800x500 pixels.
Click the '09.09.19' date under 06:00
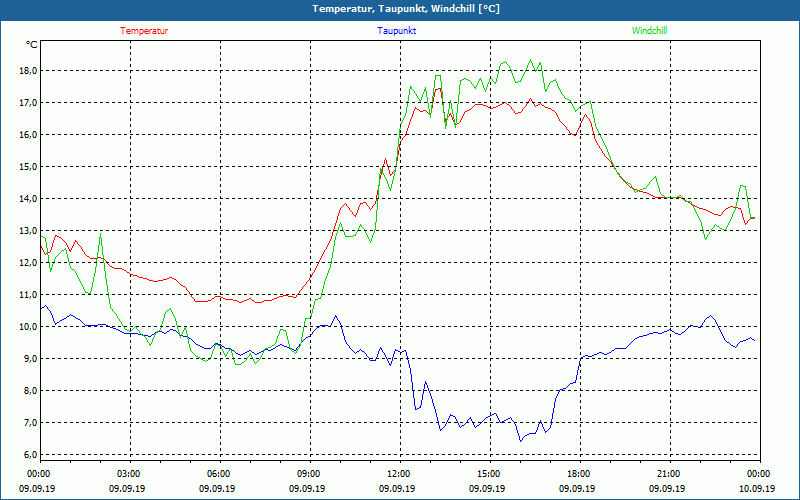pos(217,488)
